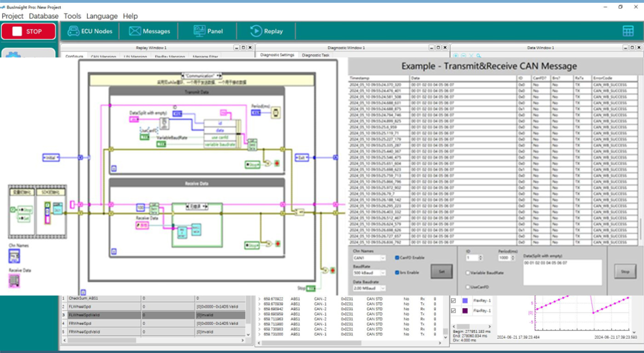Click the Data(Split with empty) text field
This screenshot has height=353, width=644.
pyautogui.click(x=562, y=272)
